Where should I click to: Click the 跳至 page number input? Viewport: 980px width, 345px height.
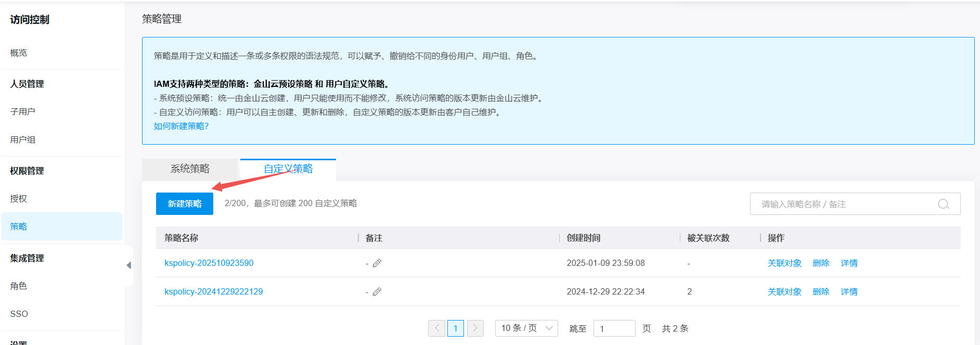point(614,329)
